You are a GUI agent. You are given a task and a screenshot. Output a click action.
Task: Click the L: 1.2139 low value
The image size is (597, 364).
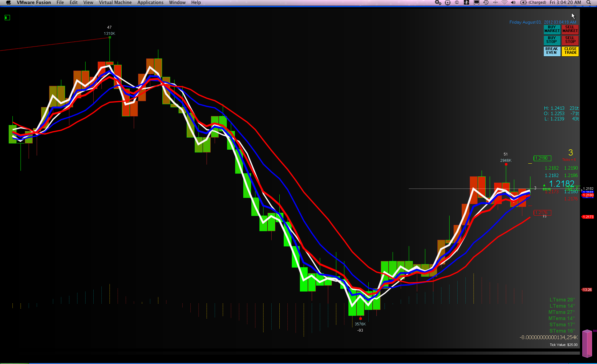554,119
